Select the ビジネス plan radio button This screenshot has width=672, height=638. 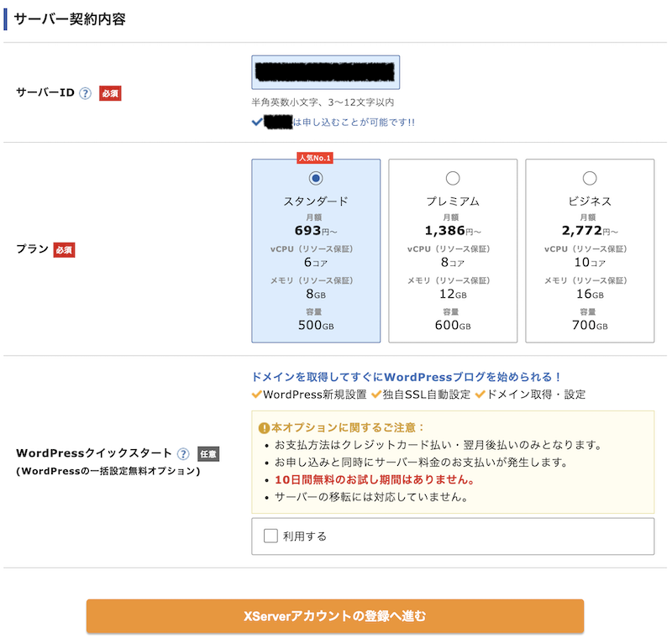[x=589, y=178]
